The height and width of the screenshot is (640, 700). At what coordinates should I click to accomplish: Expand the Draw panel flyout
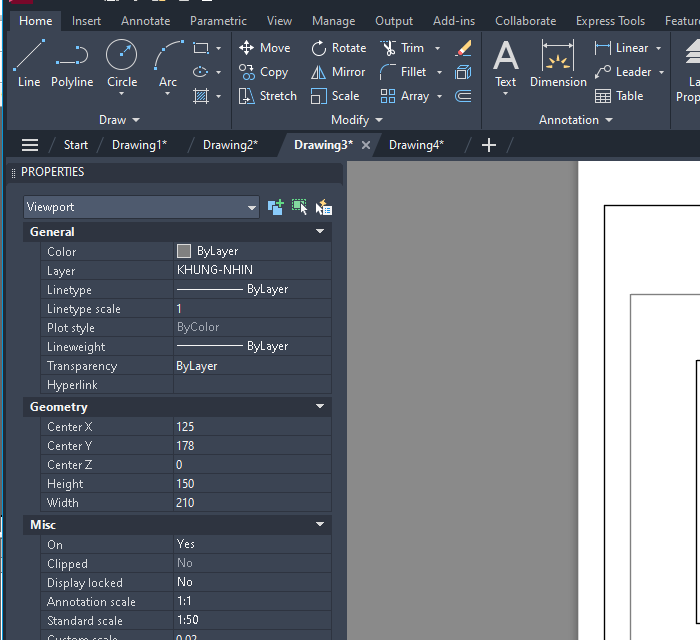coord(119,120)
